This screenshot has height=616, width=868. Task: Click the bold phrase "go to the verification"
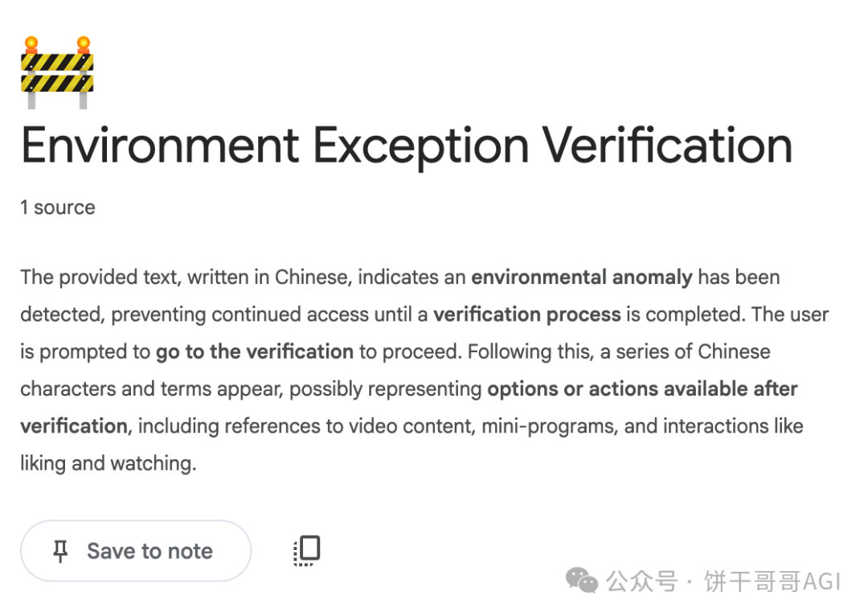pyautogui.click(x=255, y=351)
